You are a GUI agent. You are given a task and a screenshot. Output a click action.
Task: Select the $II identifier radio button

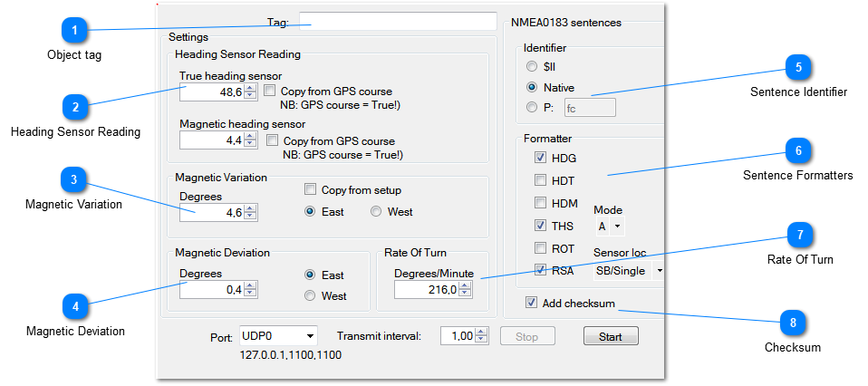click(x=532, y=66)
